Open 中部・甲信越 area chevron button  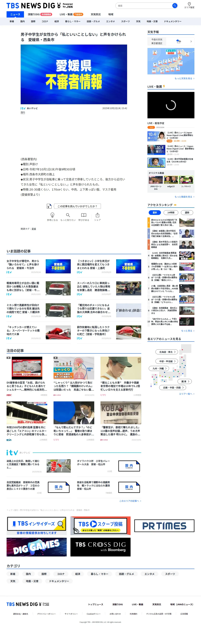point(167,361)
